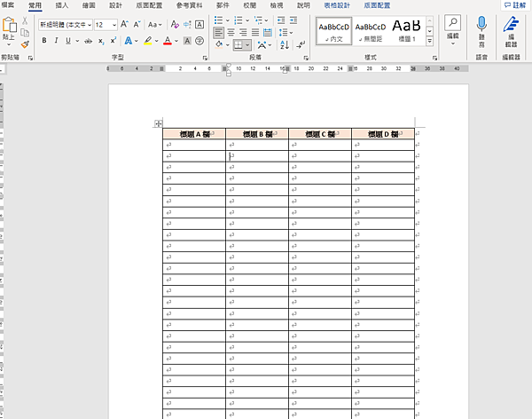Screen dimensions: 532x419
Task: Expand the underline style arrow
Action: click(77, 41)
